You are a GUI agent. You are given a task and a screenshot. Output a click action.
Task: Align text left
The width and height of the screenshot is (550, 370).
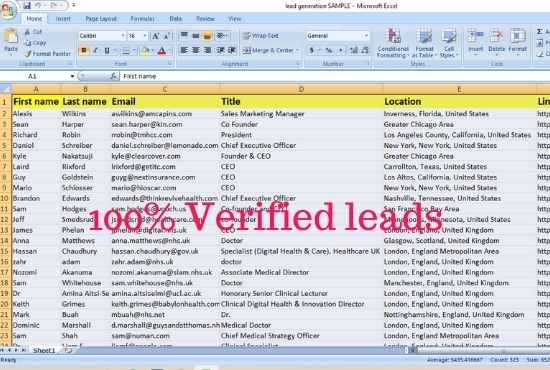(184, 50)
